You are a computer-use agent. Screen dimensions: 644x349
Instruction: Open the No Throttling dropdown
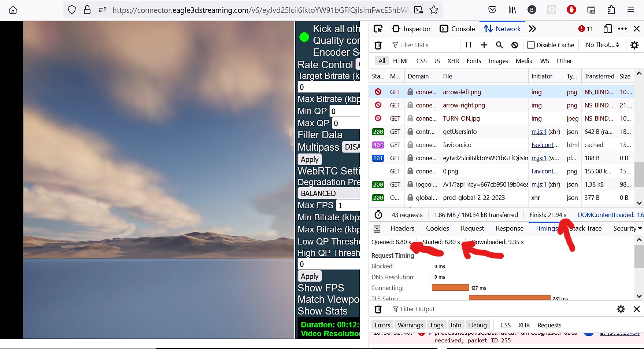pyautogui.click(x=602, y=45)
